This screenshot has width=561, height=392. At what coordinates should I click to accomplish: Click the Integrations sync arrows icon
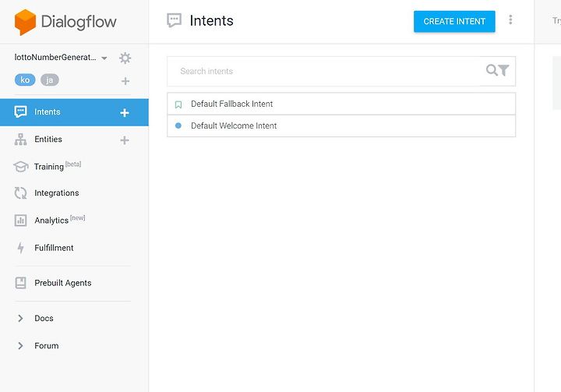click(20, 193)
